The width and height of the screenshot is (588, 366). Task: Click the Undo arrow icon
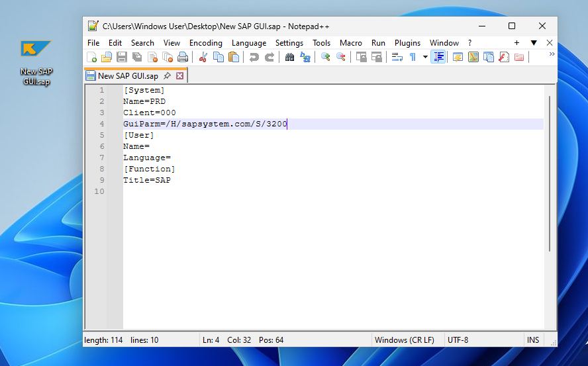point(254,58)
